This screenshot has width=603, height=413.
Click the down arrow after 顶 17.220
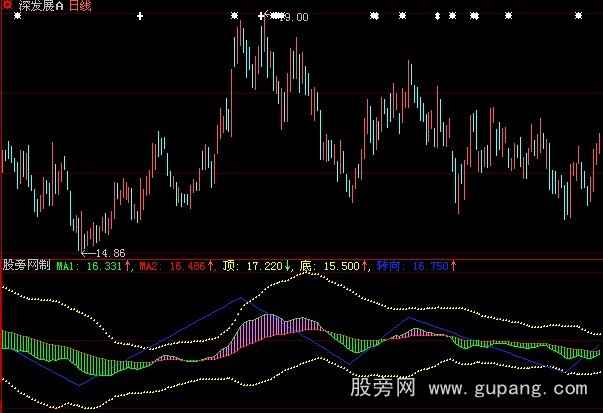(x=289, y=267)
